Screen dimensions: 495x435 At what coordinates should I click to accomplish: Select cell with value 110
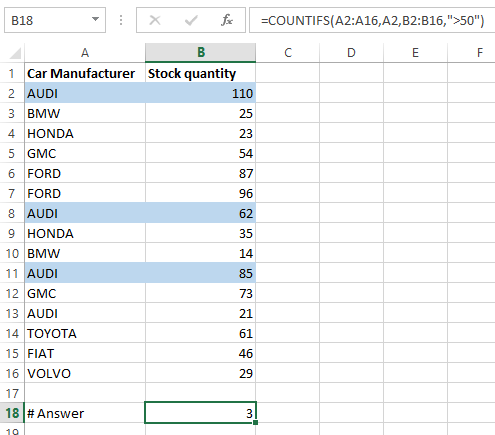[x=201, y=93]
